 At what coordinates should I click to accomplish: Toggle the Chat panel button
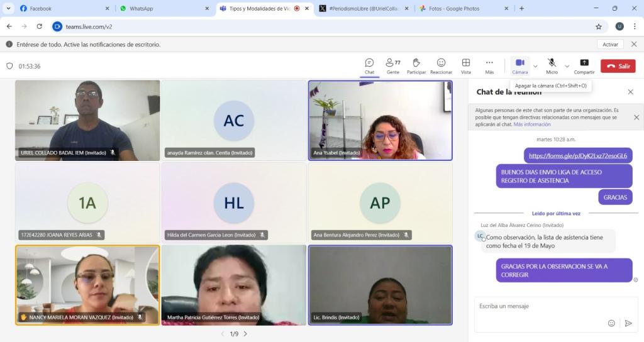369,65
